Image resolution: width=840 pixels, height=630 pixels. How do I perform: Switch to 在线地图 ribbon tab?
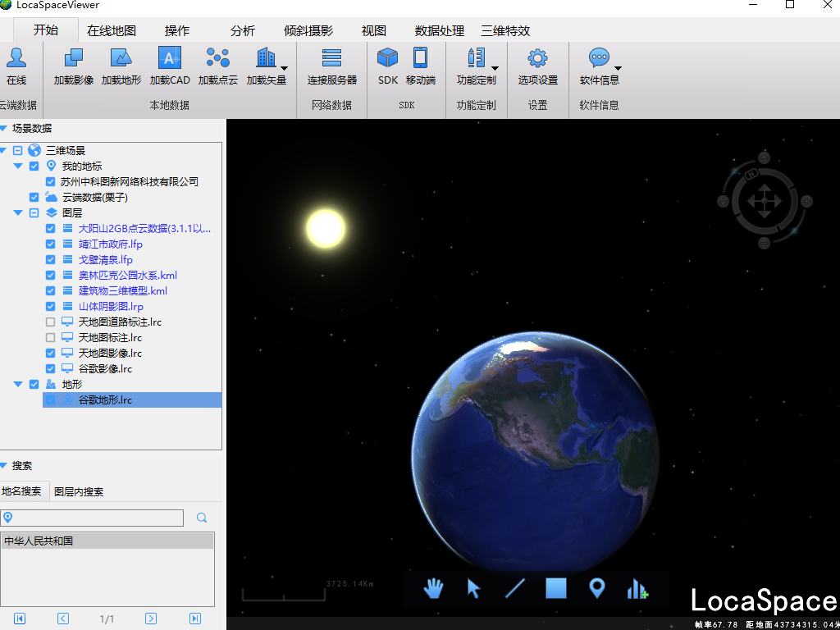pos(112,31)
